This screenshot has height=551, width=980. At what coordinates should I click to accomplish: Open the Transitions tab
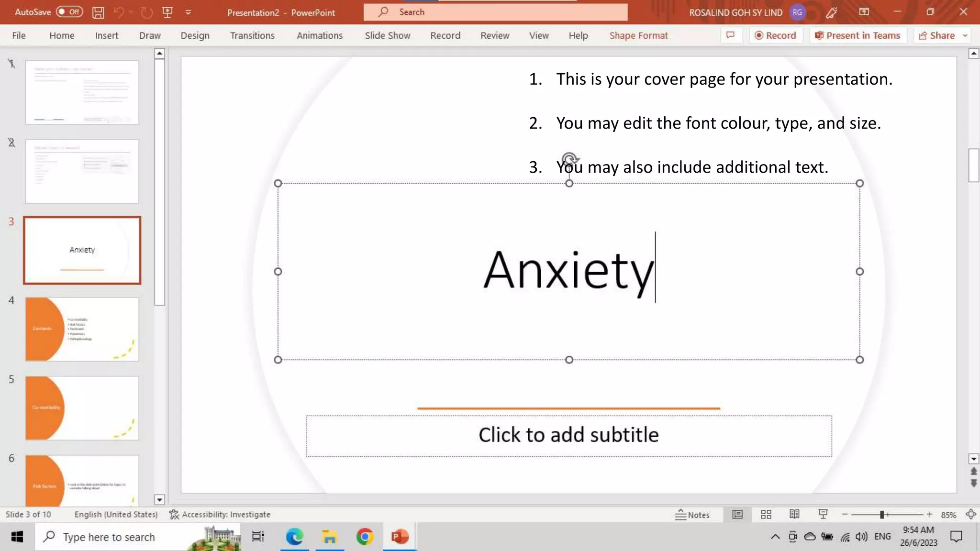(x=252, y=35)
